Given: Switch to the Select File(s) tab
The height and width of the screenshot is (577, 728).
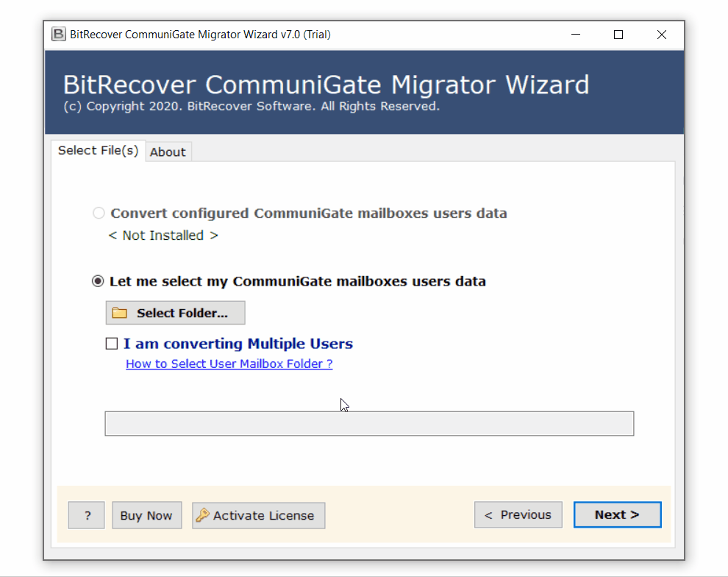Looking at the screenshot, I should pyautogui.click(x=98, y=151).
